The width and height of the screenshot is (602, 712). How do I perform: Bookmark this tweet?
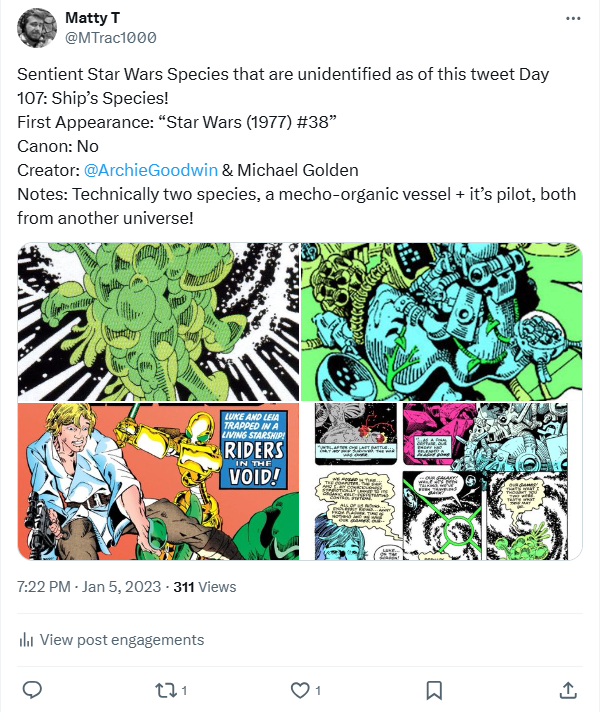point(434,689)
